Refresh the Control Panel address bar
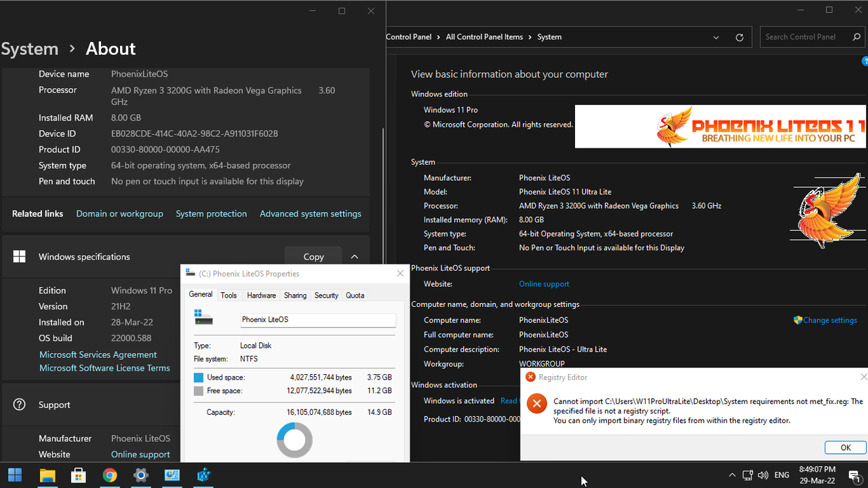This screenshot has height=488, width=868. coord(739,37)
